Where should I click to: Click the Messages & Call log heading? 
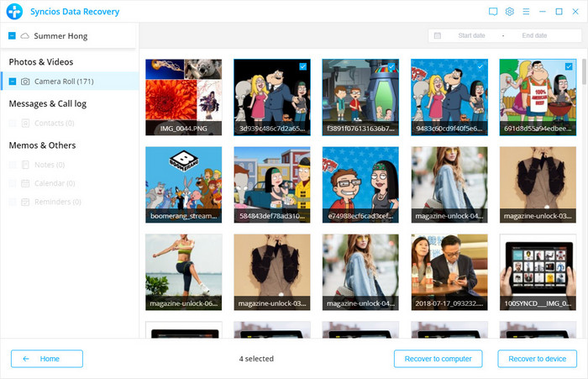(x=48, y=103)
